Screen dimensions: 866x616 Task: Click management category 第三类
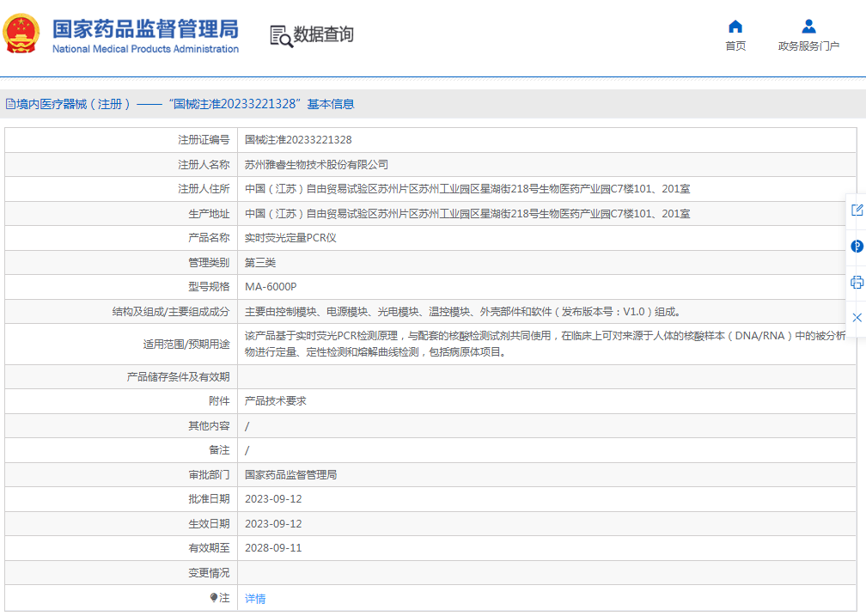pos(260,262)
